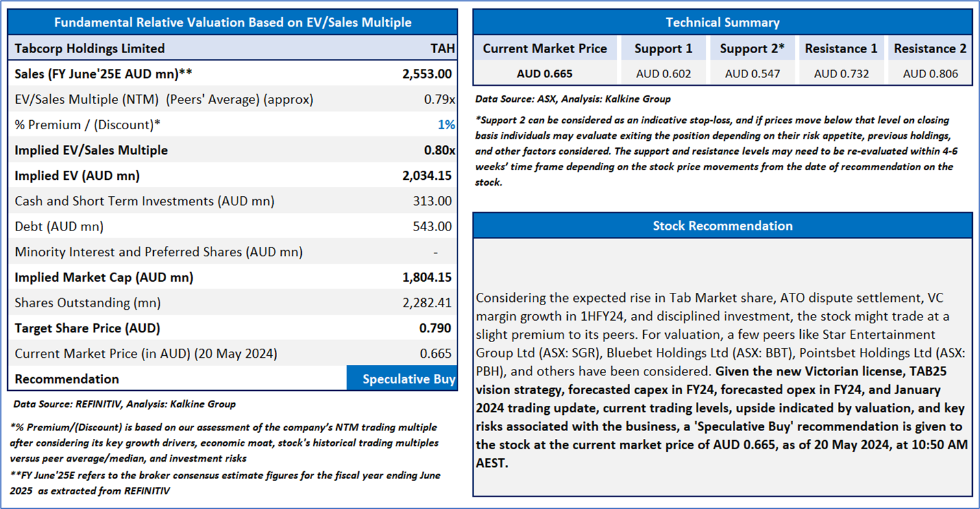
Task: Select the 'Implied EV/Sales Multiple' row label
Action: click(x=91, y=150)
